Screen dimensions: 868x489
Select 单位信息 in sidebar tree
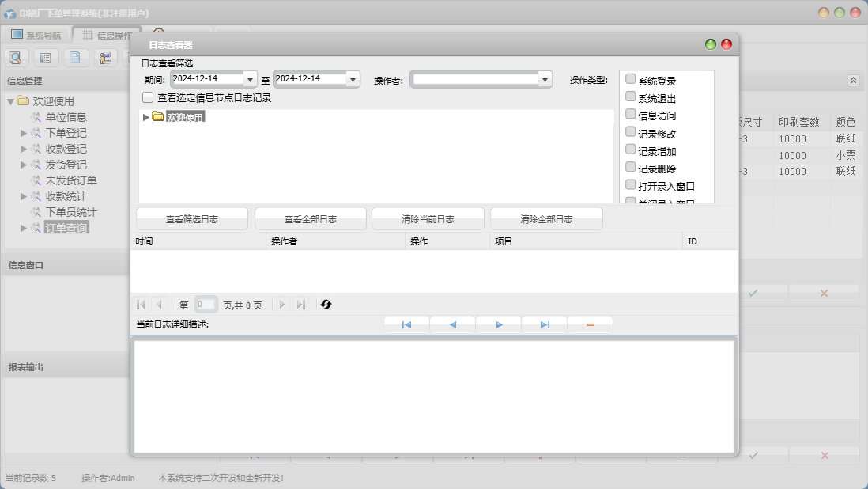(x=66, y=117)
